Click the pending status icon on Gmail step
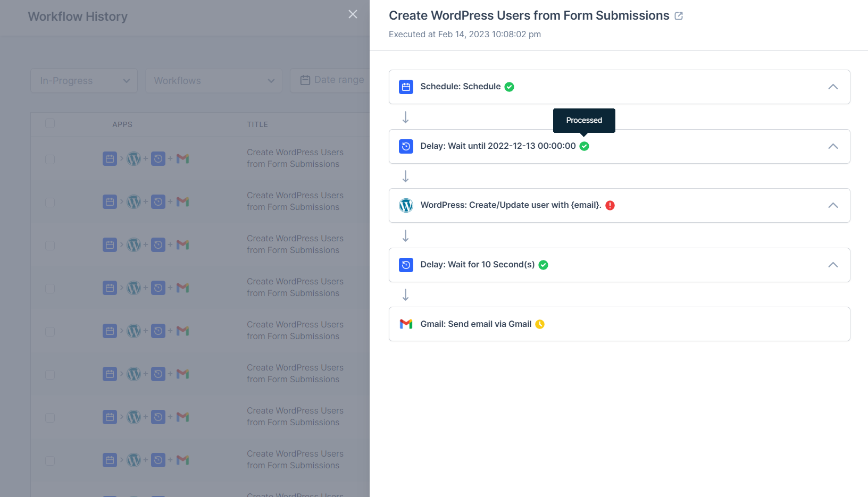The height and width of the screenshot is (497, 868). (539, 324)
